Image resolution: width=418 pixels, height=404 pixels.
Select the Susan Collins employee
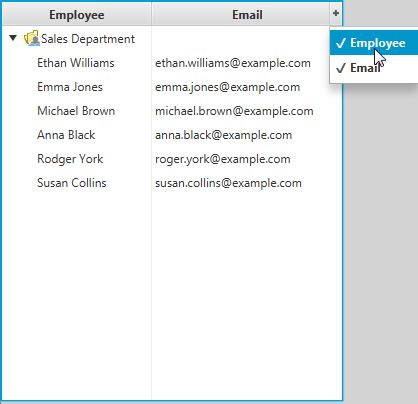coord(72,183)
